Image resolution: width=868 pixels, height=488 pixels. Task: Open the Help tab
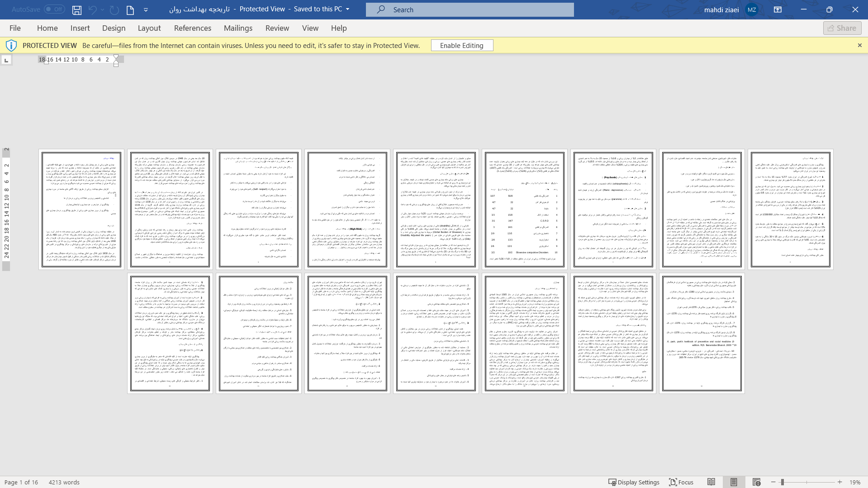[x=339, y=28]
